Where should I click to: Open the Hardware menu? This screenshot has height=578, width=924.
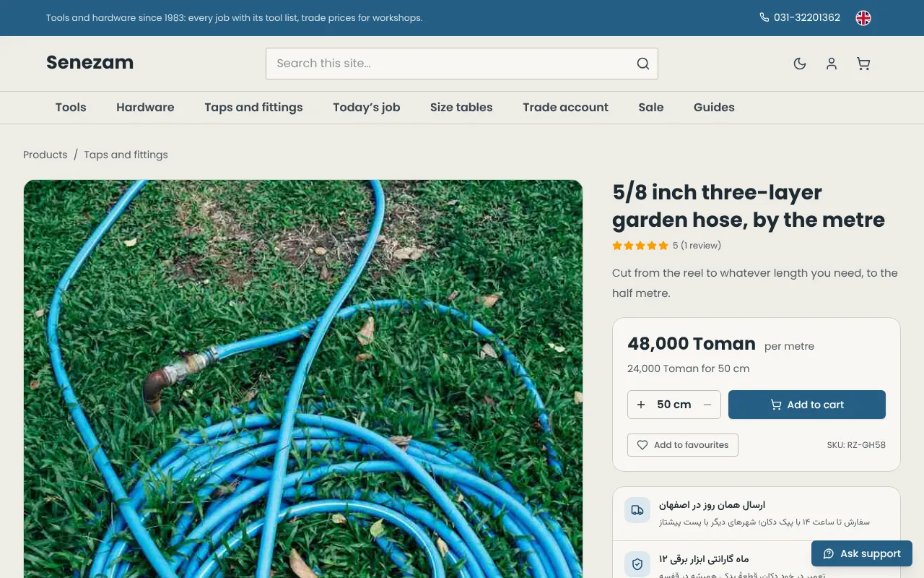click(x=145, y=107)
